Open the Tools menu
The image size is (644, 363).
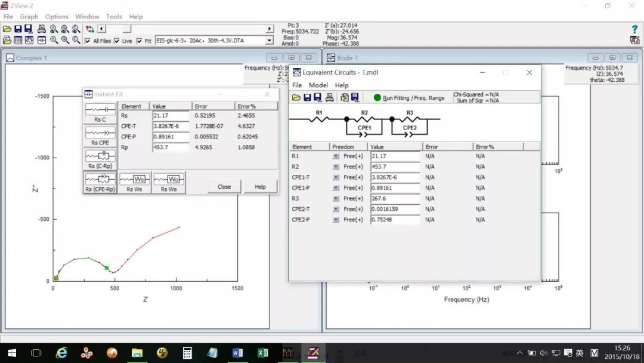(x=114, y=17)
